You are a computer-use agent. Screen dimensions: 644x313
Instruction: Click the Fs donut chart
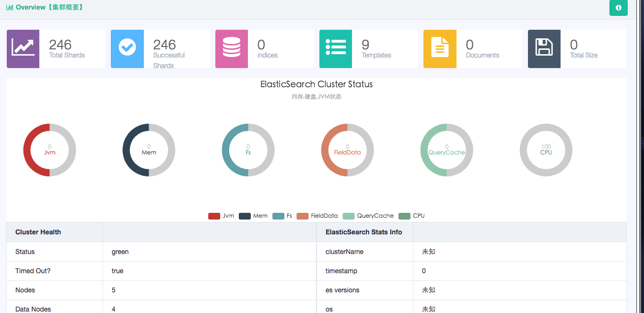[248, 150]
